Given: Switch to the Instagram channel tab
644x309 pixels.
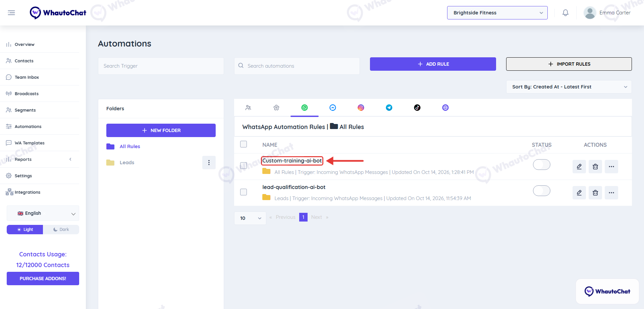Looking at the screenshot, I should click(x=361, y=108).
